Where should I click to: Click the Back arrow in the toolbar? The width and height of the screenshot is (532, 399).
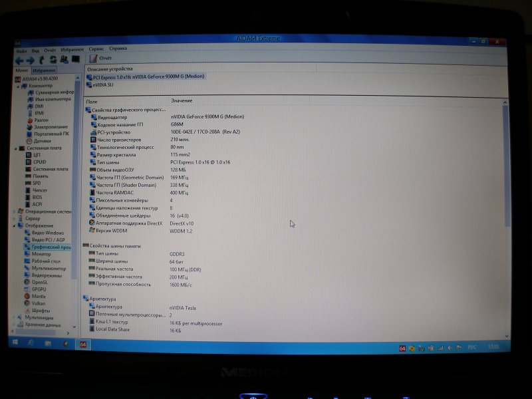coord(19,60)
